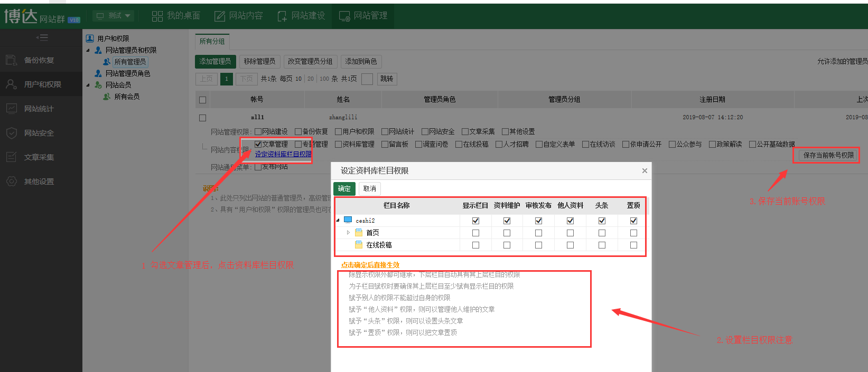The image size is (868, 372).
Task: Click the sidebar collapse icon
Action: tap(42, 37)
